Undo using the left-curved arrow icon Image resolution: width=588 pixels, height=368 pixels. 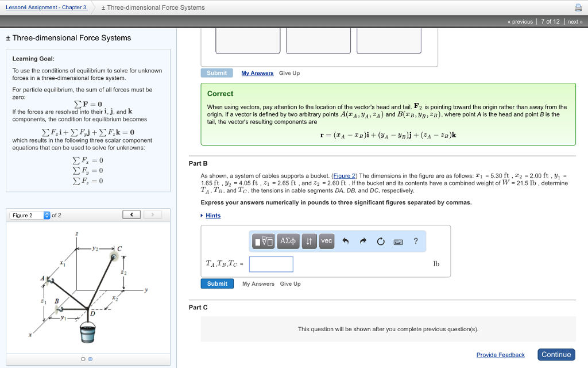346,241
